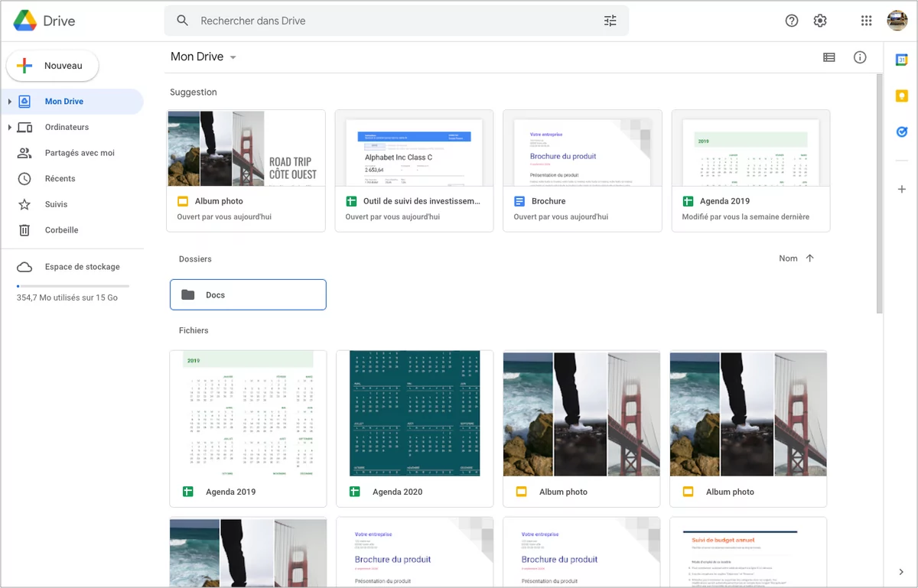Viewport: 918px width, 588px height.
Task: Click the Slides icon on suggested Album photo
Action: 183,201
